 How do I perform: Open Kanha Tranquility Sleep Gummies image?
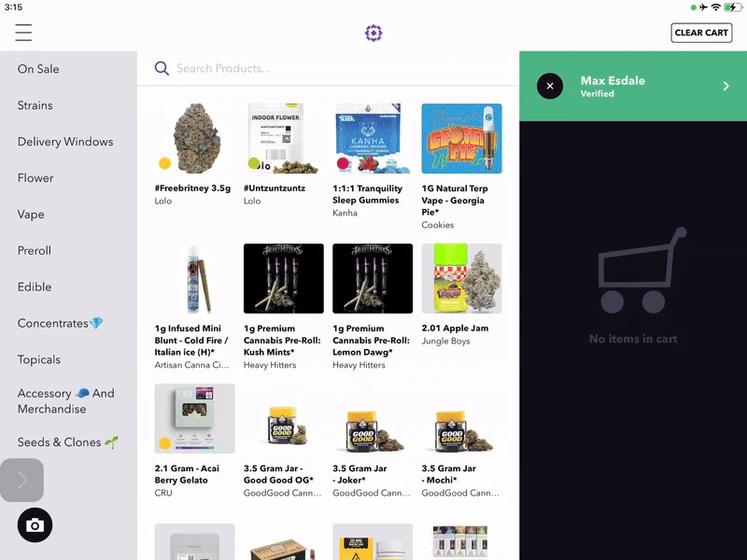(373, 138)
